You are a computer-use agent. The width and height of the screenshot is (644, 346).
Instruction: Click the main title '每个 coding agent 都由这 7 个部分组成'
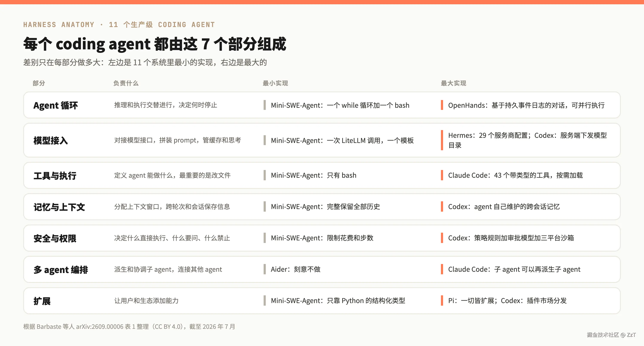(x=155, y=44)
